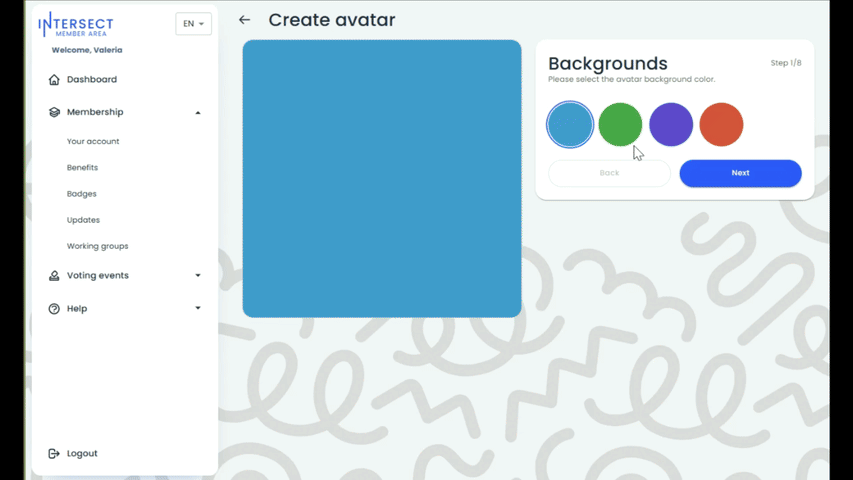The image size is (853, 480).
Task: Pick the purple background color
Action: click(671, 125)
